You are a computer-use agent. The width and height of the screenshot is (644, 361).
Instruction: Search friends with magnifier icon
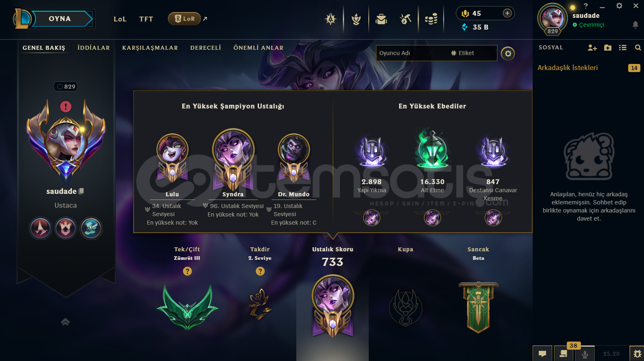[638, 48]
